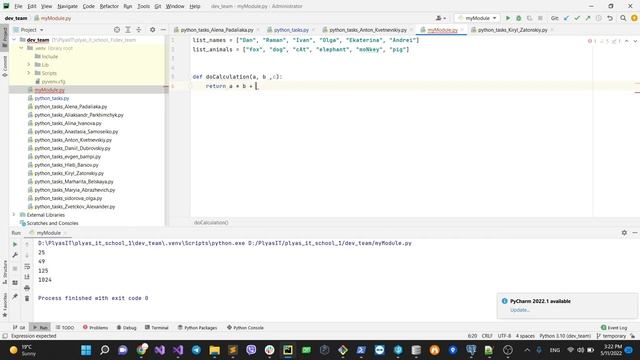Click the Python 3.10 interpreter status

click(x=565, y=336)
